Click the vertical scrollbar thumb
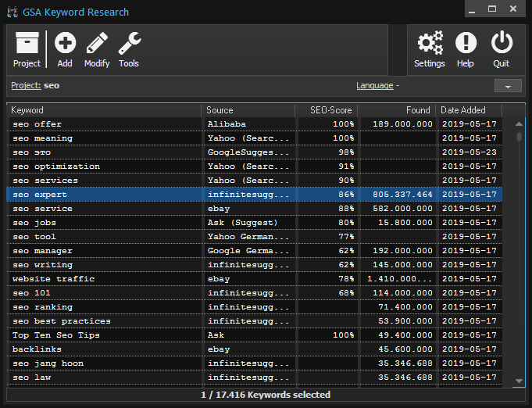 click(519, 137)
